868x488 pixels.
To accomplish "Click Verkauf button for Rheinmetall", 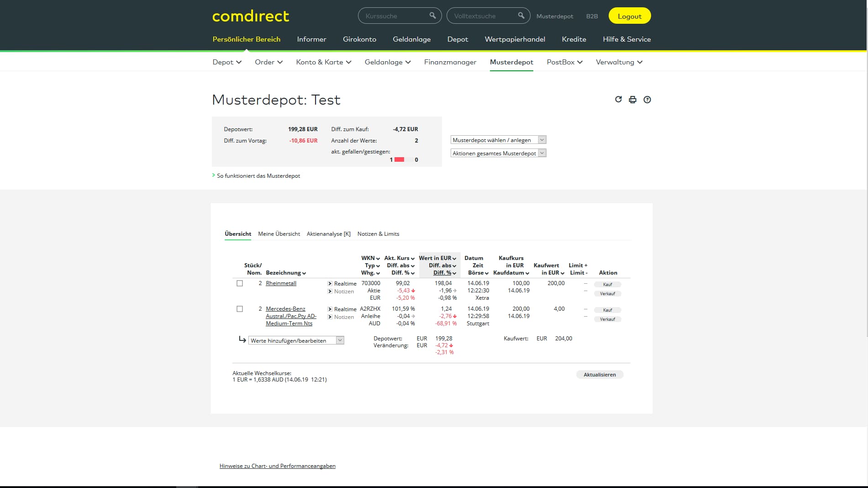I will (x=607, y=293).
